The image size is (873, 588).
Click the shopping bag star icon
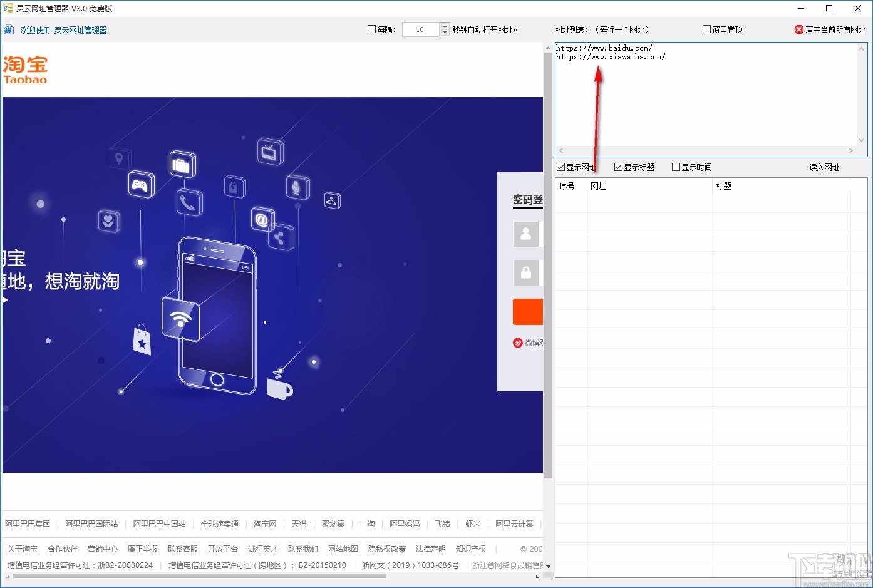[142, 340]
